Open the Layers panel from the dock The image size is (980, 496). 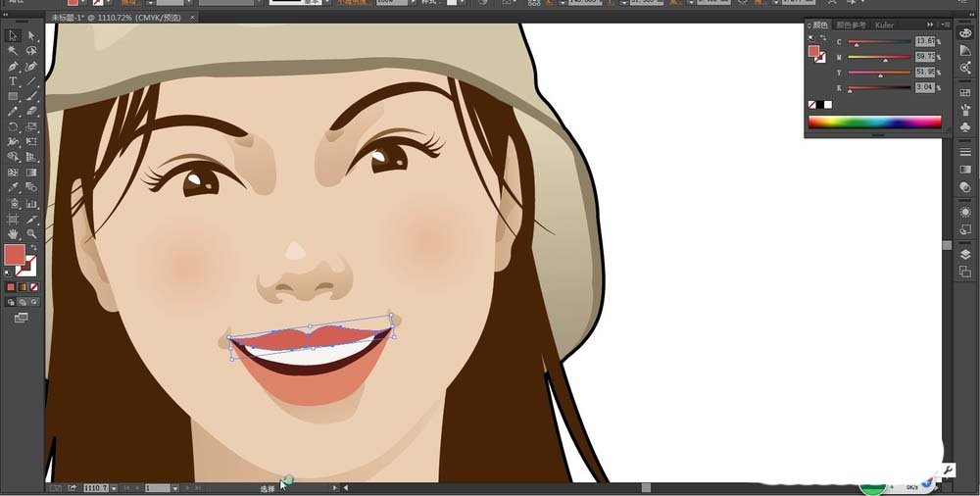click(x=965, y=255)
